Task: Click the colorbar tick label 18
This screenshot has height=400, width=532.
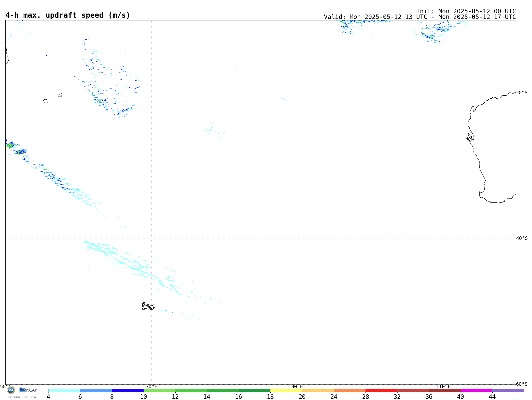Action: [x=270, y=397]
